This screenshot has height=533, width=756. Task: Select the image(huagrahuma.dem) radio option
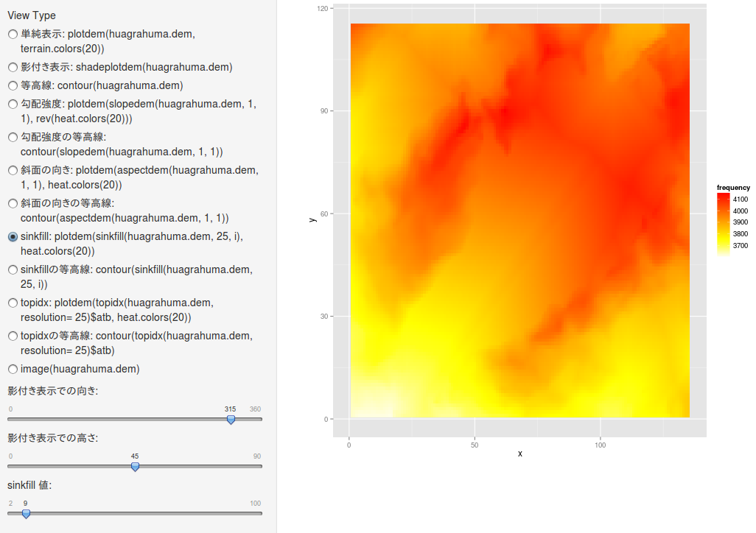(x=13, y=369)
